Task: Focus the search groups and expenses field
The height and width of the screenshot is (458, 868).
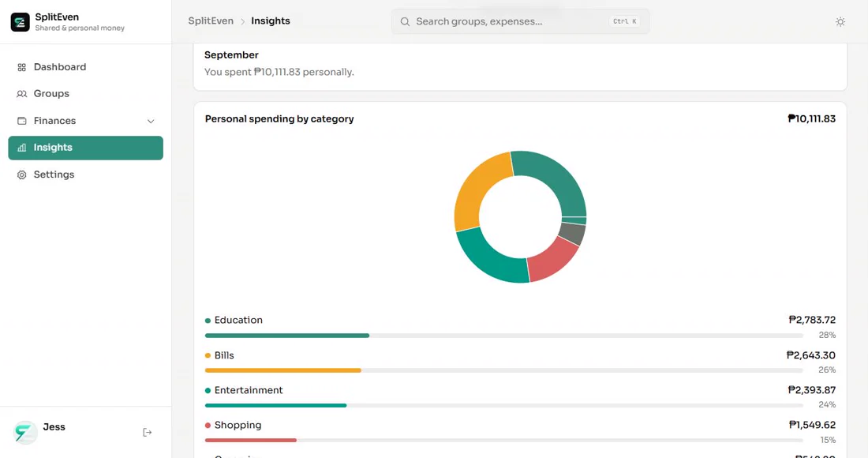Action: [520, 21]
